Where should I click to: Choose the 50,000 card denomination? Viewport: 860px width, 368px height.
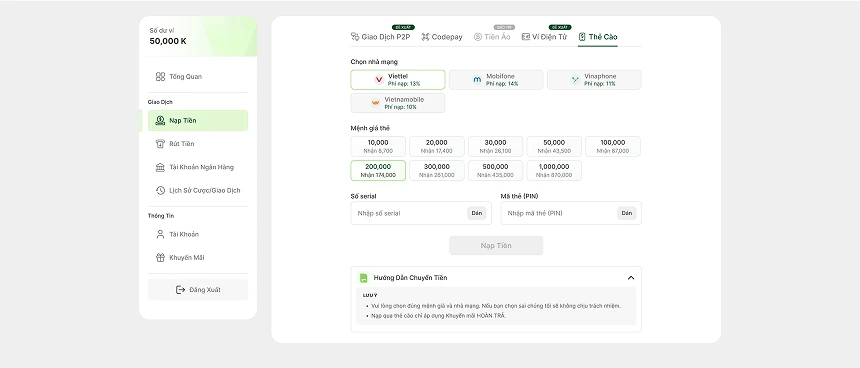[554, 146]
